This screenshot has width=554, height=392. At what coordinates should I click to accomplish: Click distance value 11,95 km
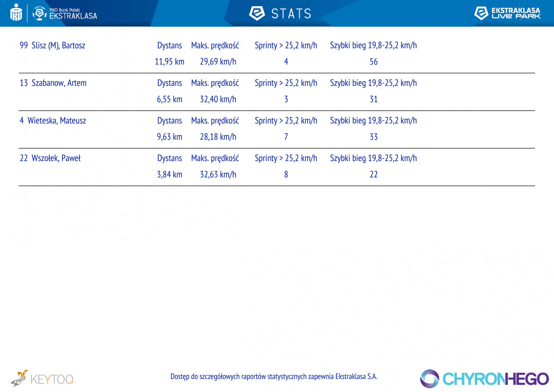[x=169, y=62]
